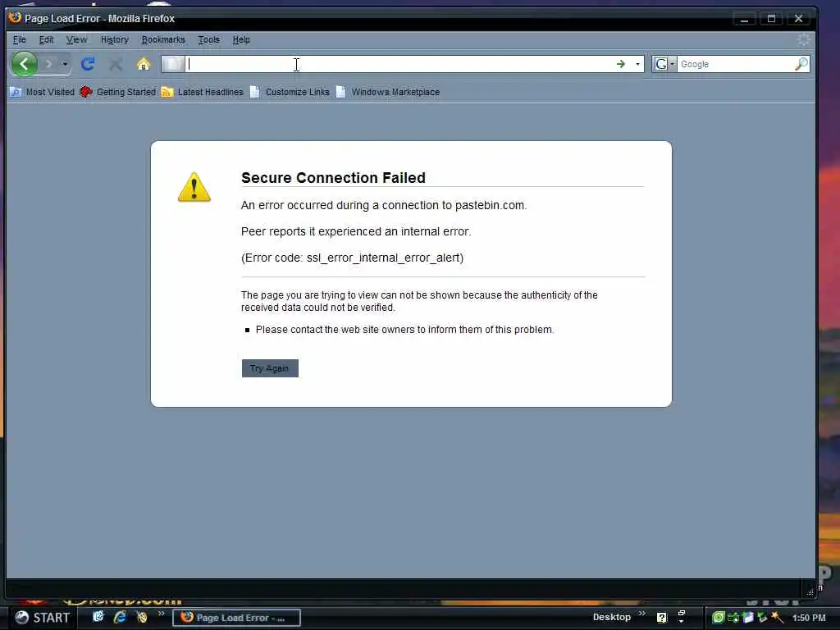Maximize the Firefox window
The height and width of the screenshot is (630, 840).
click(x=771, y=19)
